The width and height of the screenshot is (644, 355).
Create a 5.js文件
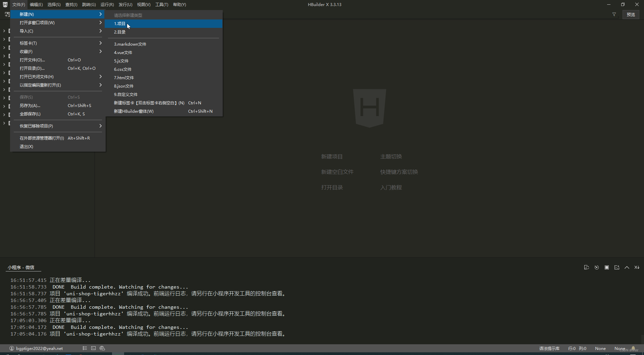pos(164,61)
